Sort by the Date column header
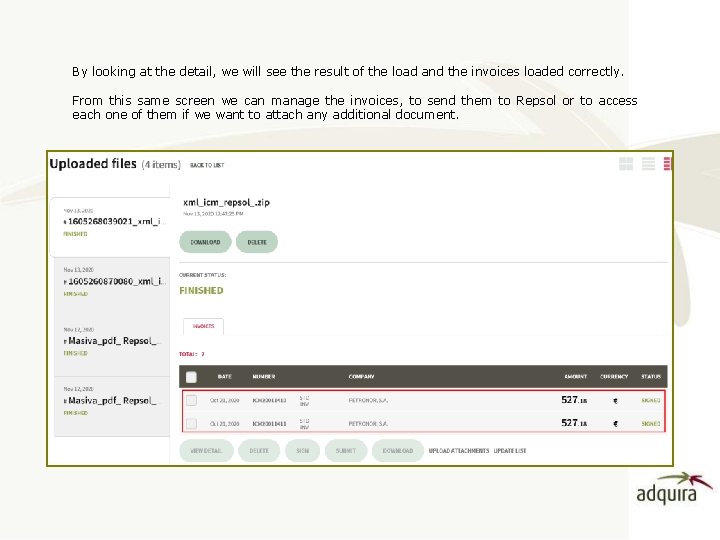 tap(225, 377)
